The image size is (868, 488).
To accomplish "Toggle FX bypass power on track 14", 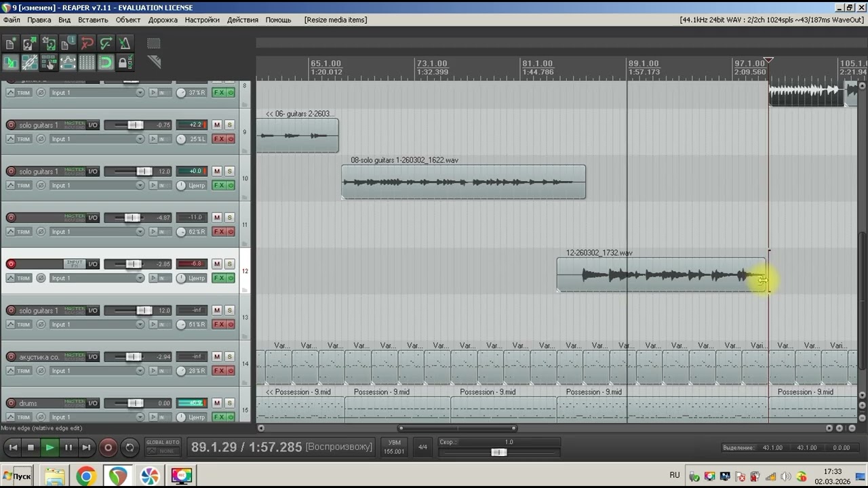I will click(231, 371).
